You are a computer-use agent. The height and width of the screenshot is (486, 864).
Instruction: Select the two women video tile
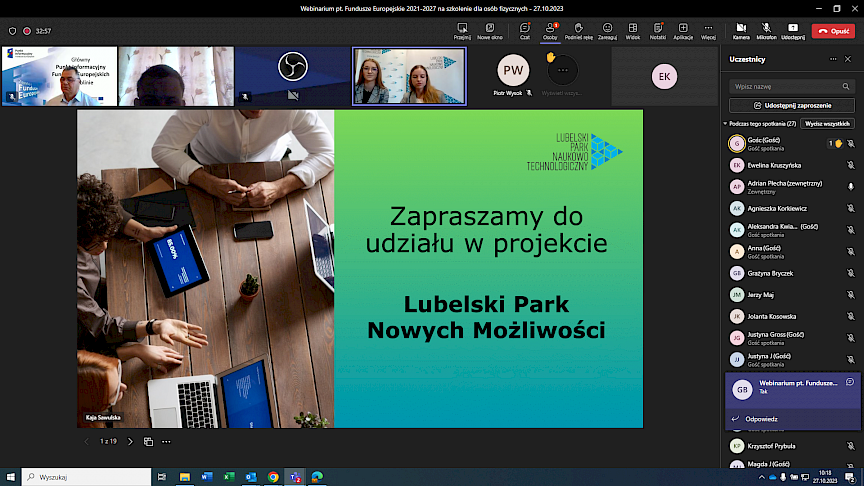click(409, 76)
